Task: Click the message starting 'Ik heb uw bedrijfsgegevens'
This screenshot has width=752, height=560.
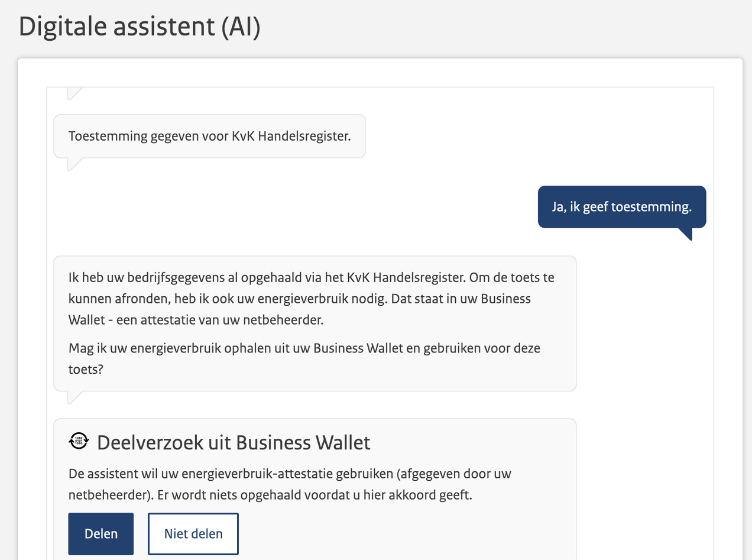Action: point(315,323)
